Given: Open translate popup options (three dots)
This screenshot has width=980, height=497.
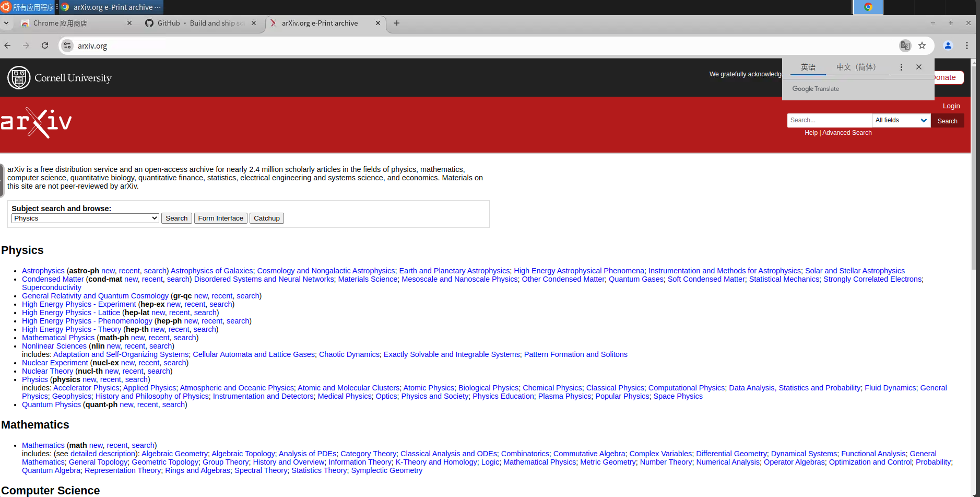Looking at the screenshot, I should click(901, 67).
